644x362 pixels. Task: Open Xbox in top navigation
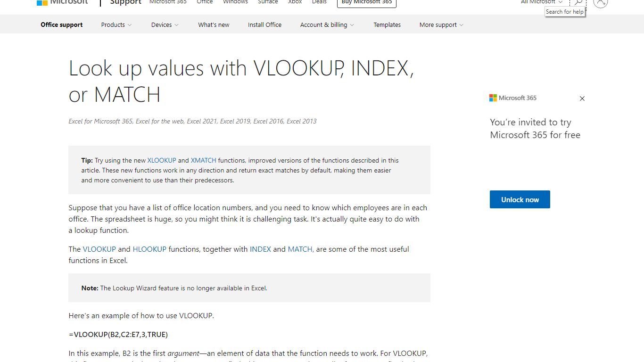(295, 2)
